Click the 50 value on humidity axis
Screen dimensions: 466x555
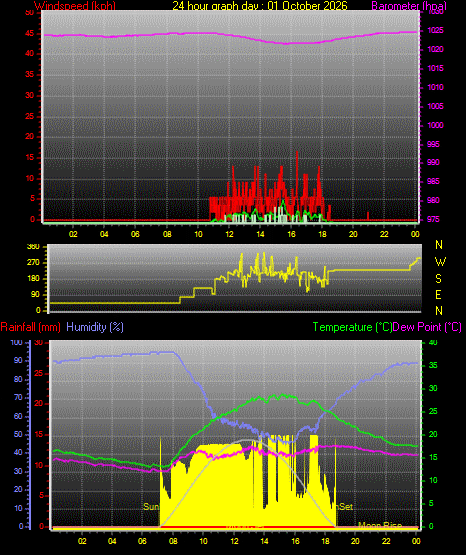18,434
